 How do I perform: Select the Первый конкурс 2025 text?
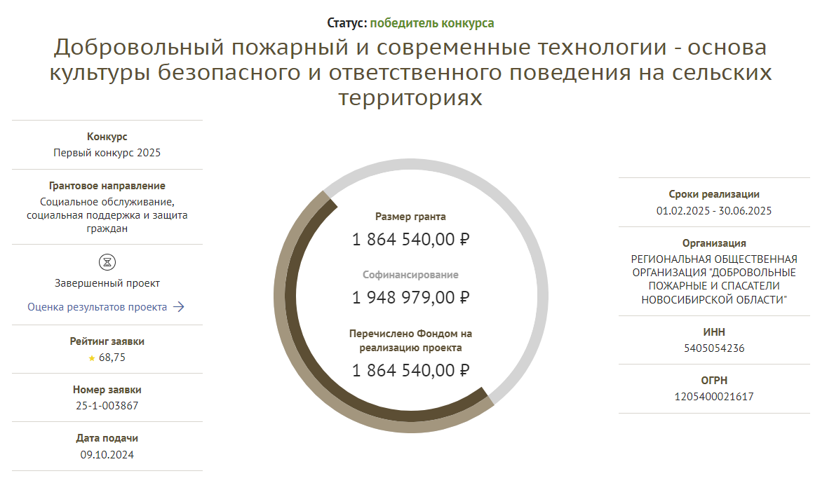coord(107,153)
